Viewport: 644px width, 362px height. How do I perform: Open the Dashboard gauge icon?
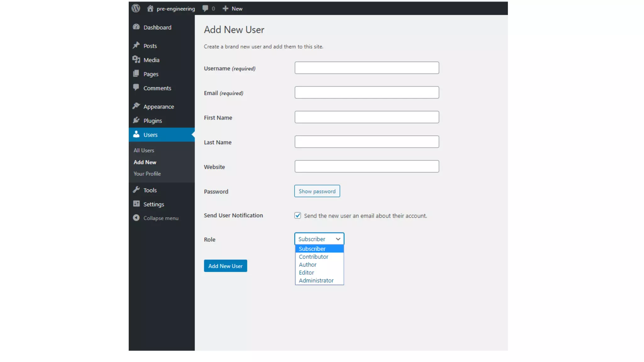pos(136,27)
